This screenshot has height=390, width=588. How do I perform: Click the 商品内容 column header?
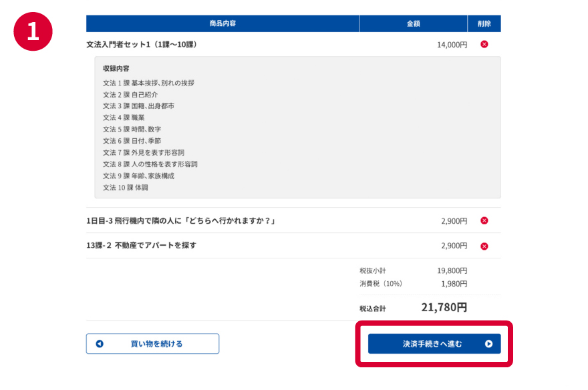click(x=223, y=24)
